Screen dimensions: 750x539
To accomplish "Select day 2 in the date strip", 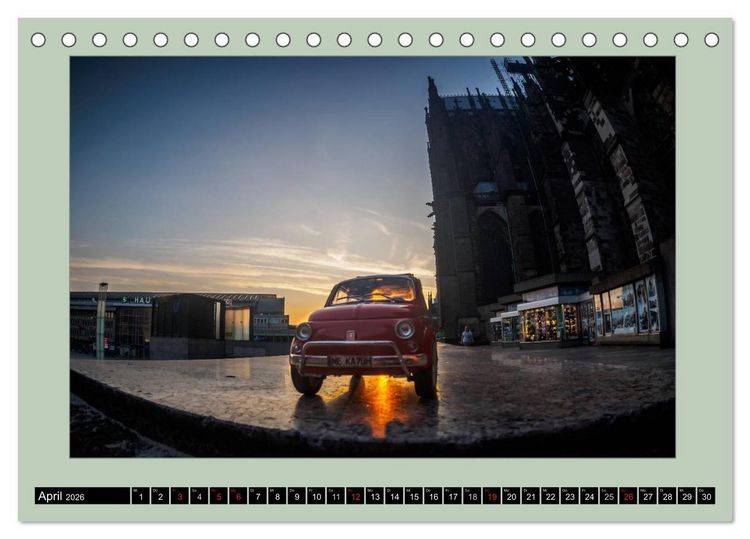I will (160, 495).
